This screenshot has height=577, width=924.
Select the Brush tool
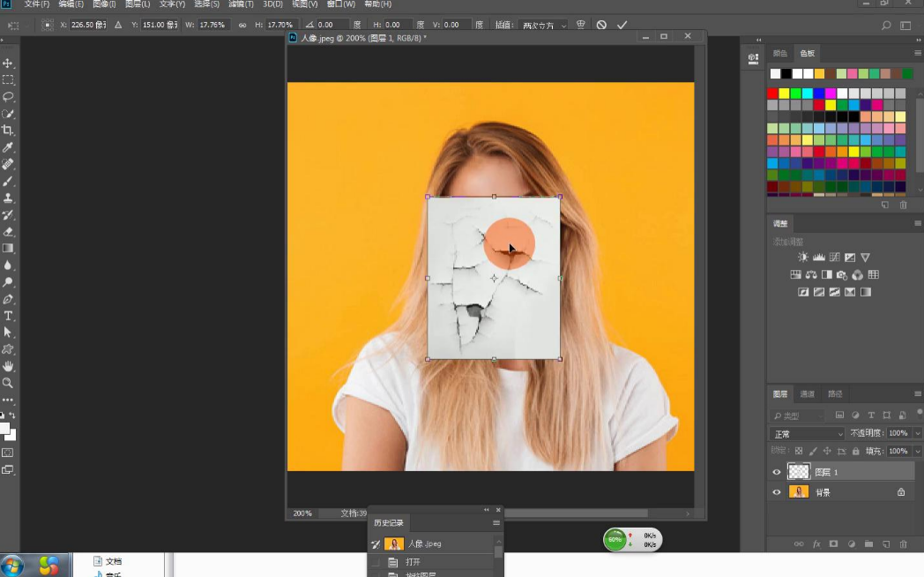pyautogui.click(x=8, y=181)
